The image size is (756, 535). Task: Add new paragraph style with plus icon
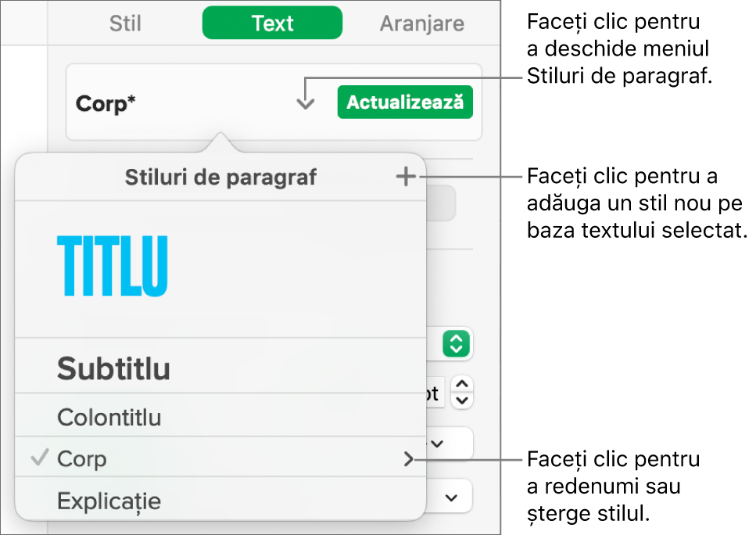tap(406, 177)
